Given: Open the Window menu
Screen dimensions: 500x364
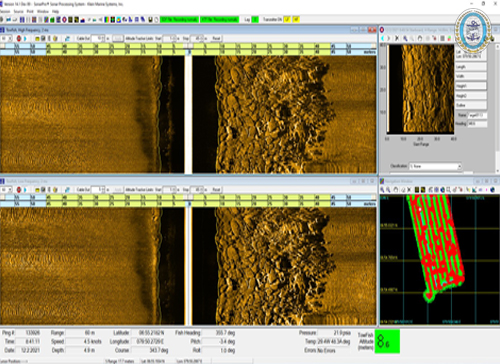Looking at the screenshot, I should [x=43, y=11].
